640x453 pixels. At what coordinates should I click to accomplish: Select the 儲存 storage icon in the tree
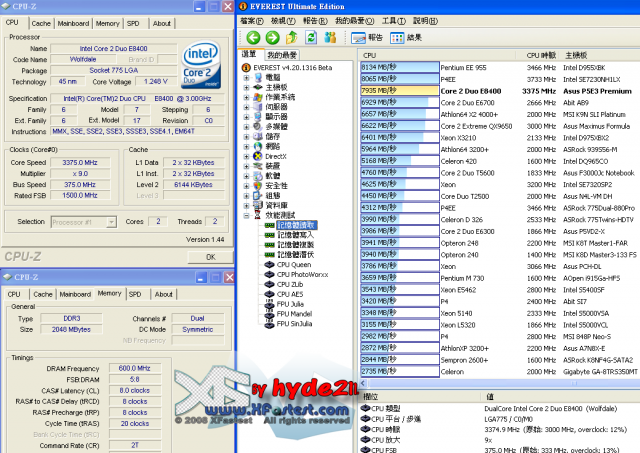point(258,136)
